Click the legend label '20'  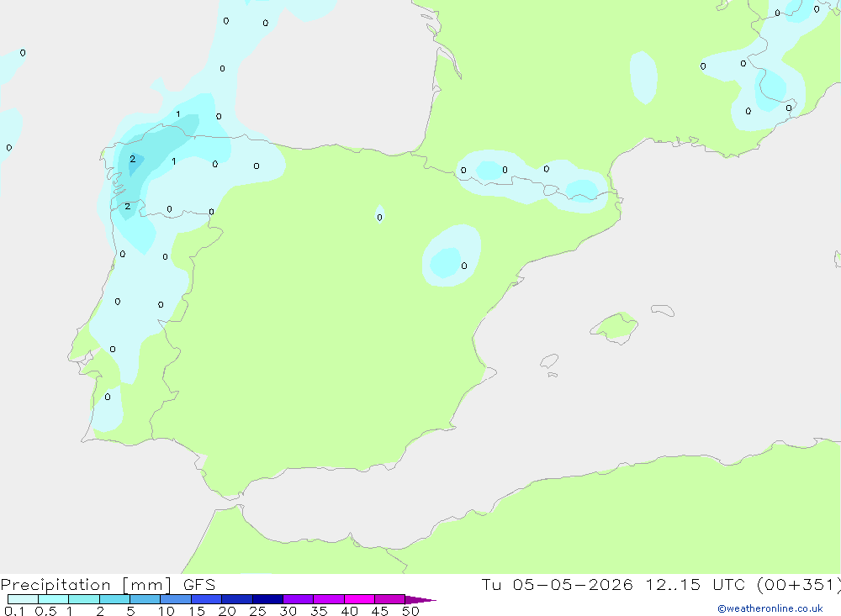click(227, 611)
